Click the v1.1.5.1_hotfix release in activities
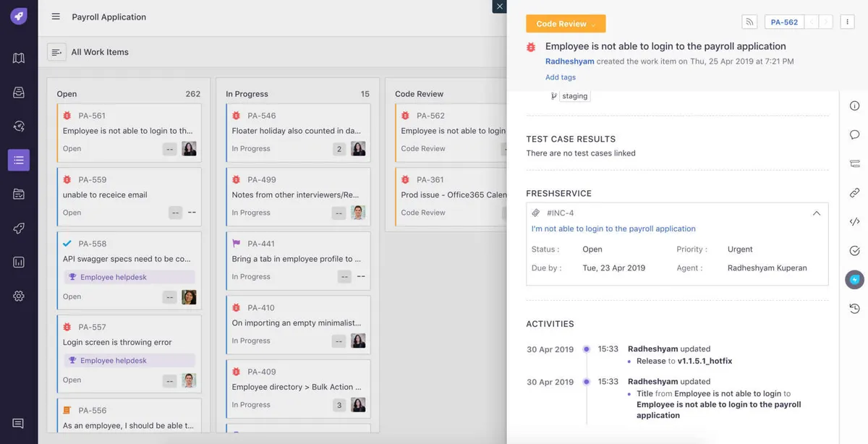868x444 pixels. point(705,361)
